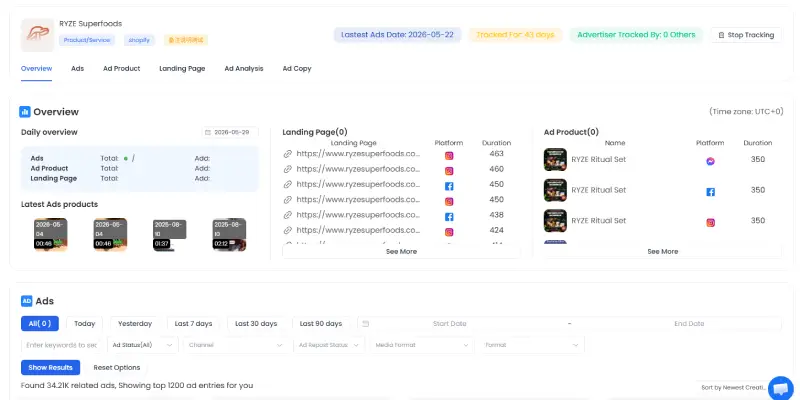Click the link icon of the 438-duration landing page
The image size is (800, 400).
[x=288, y=215]
